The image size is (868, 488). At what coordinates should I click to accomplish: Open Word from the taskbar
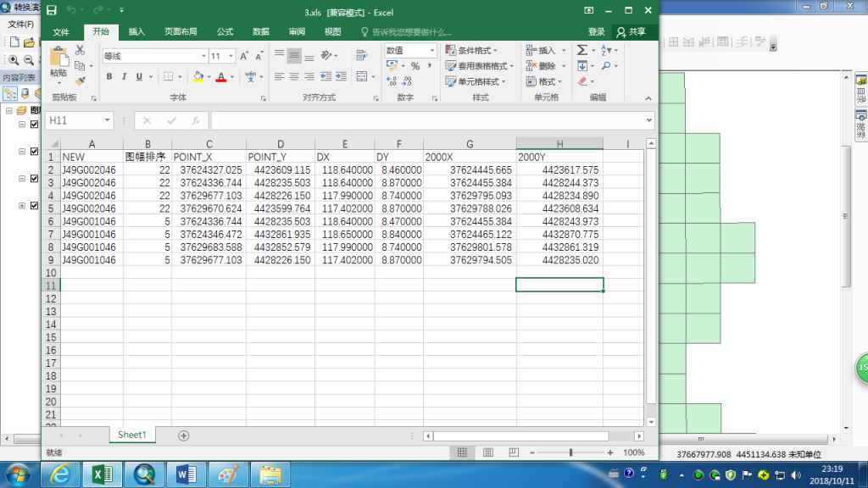point(186,474)
